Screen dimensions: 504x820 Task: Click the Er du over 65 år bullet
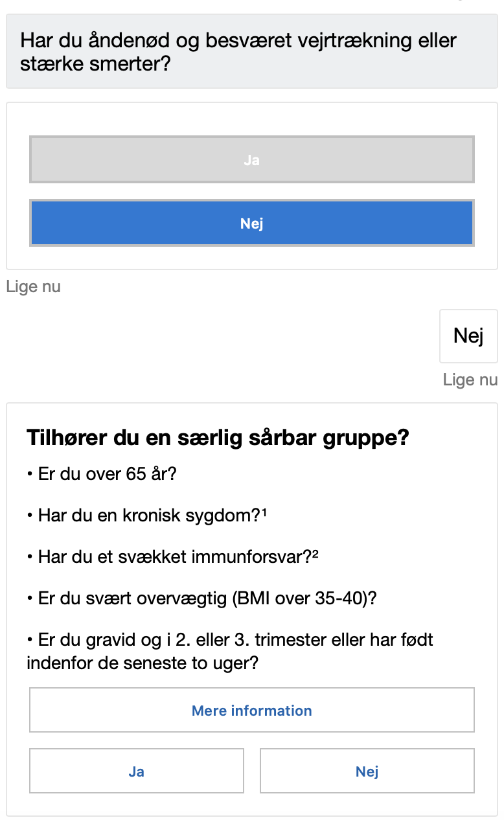pos(104,473)
